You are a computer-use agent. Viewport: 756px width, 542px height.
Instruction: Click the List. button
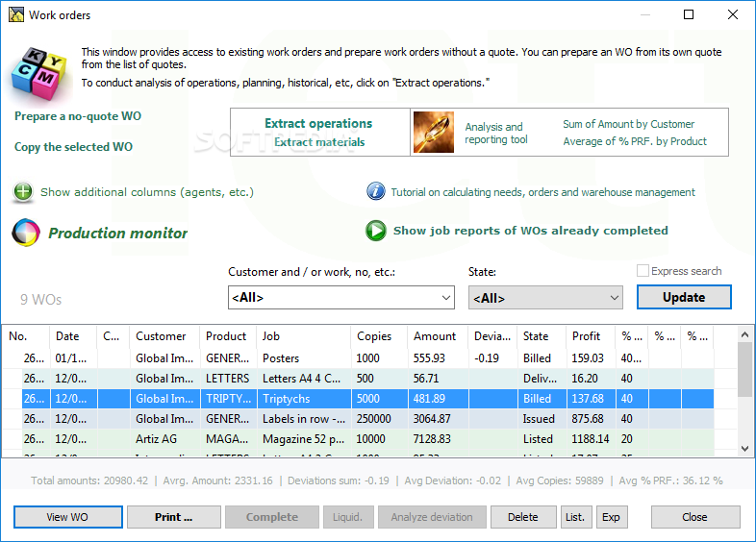click(575, 517)
